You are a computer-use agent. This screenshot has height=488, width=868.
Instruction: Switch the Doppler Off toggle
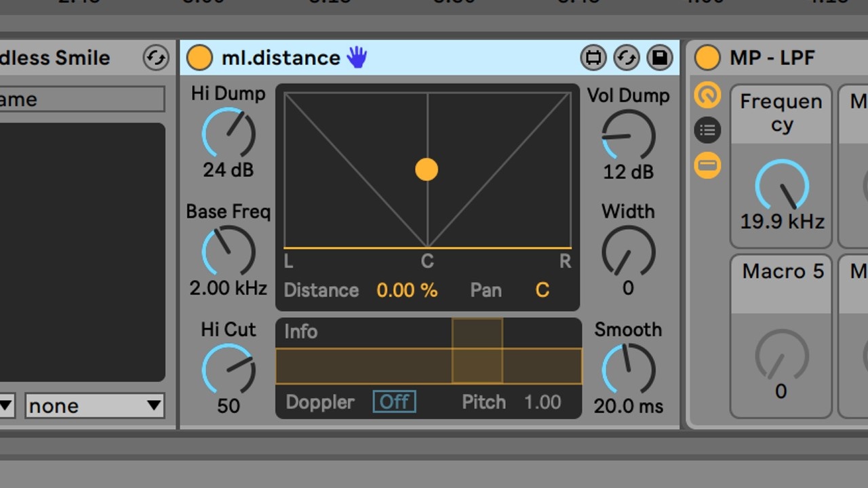(394, 402)
